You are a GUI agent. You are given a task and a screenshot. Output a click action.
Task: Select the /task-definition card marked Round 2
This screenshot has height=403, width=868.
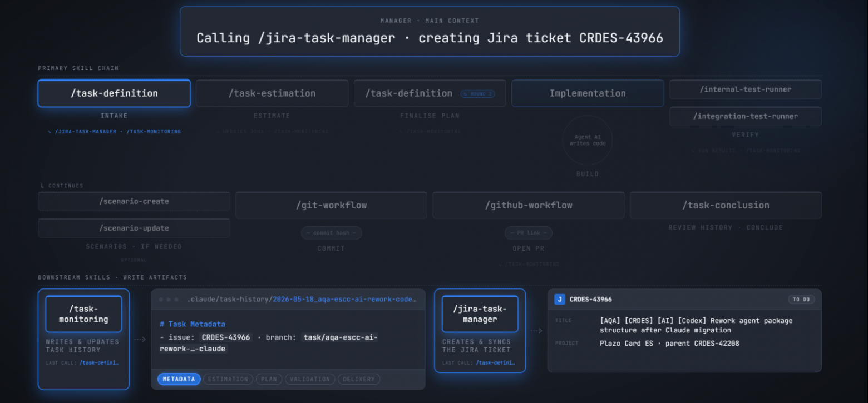point(430,93)
